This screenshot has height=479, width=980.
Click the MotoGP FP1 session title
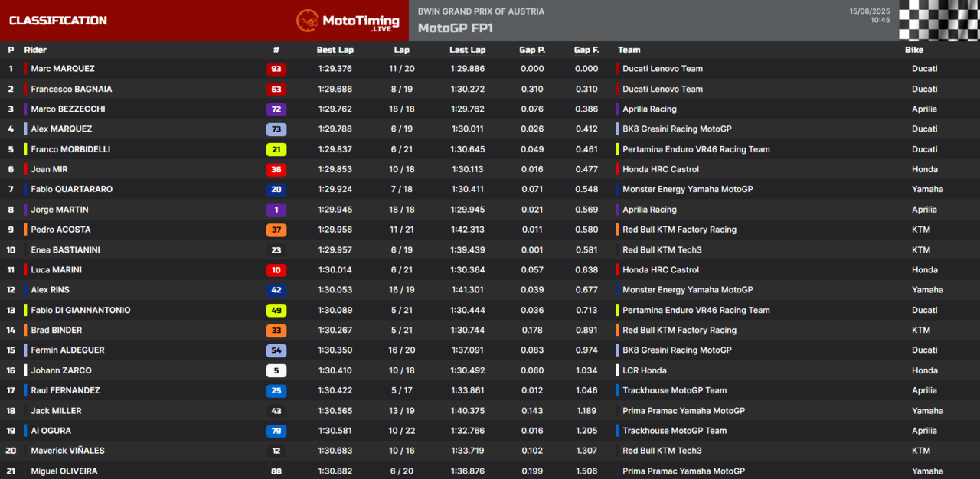click(x=456, y=28)
